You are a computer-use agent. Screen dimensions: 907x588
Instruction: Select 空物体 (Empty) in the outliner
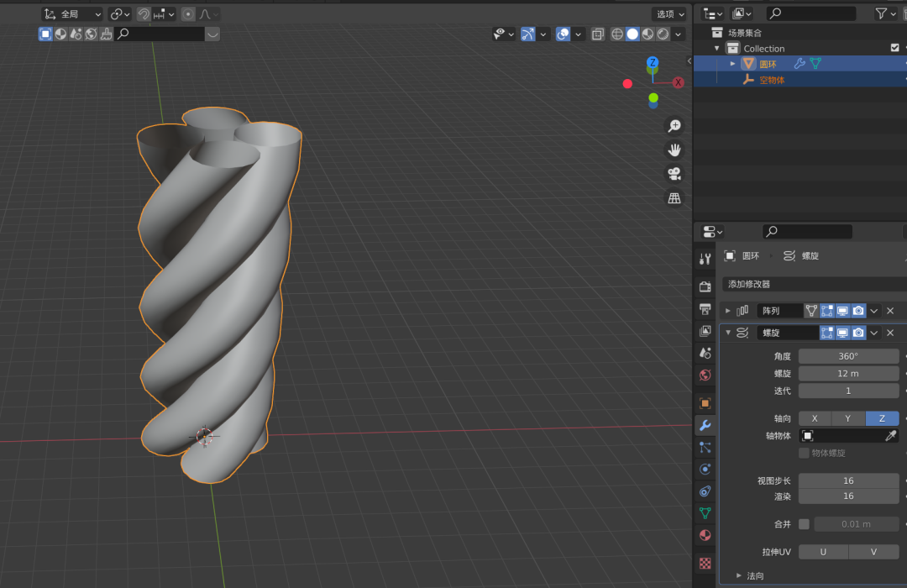(x=772, y=80)
